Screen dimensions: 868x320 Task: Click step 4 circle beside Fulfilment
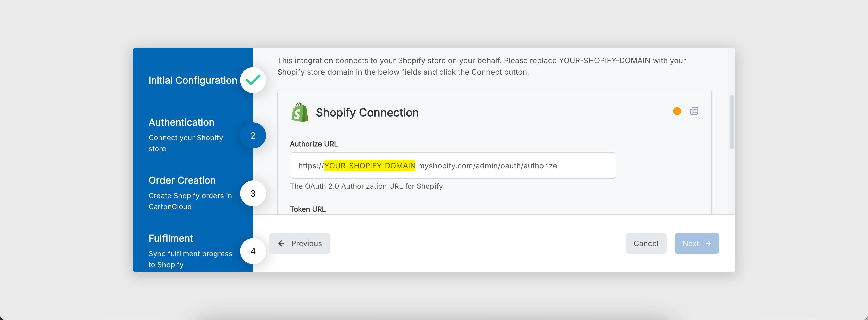click(253, 251)
